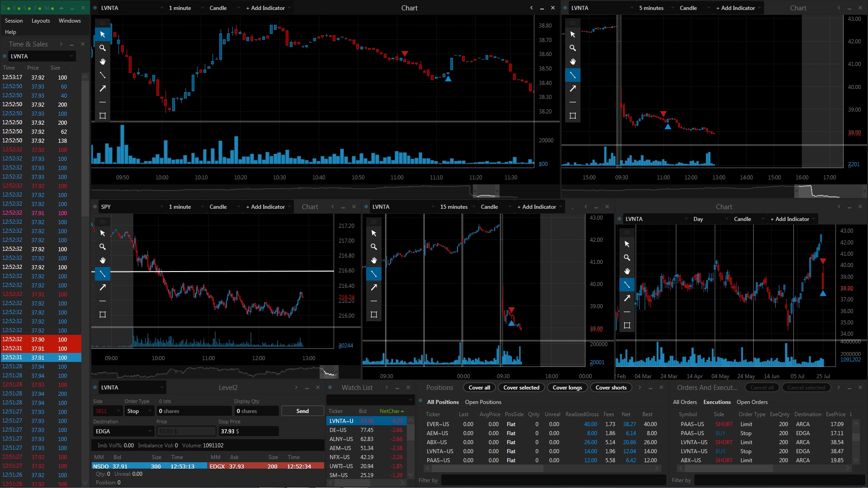Viewport: 868px width, 488px height.
Task: Switch to the Executions tab
Action: point(717,402)
